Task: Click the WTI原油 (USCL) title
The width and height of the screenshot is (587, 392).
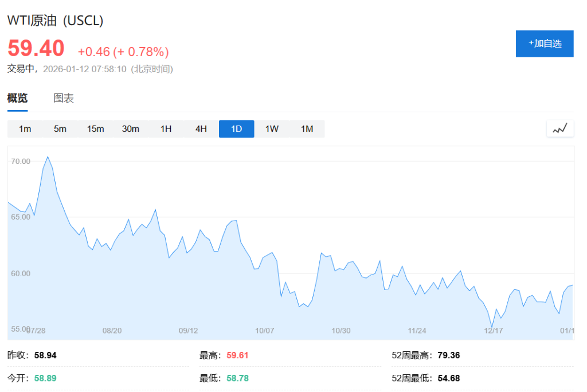Action: point(56,20)
